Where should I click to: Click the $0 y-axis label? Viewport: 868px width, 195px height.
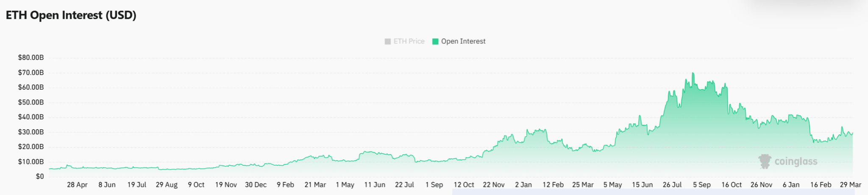(x=40, y=176)
